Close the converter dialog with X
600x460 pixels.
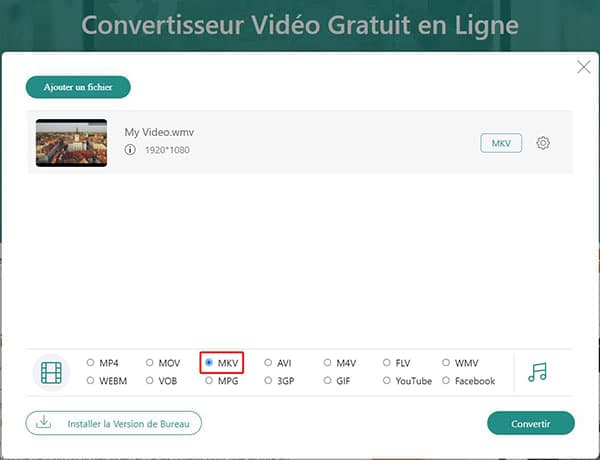(x=584, y=67)
